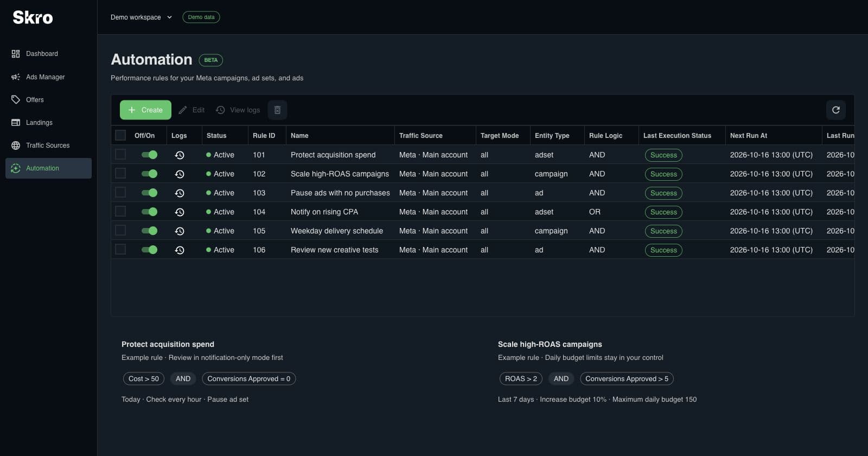Toggle off rule Protect acquisition spend
868x456 pixels.
[x=149, y=155]
